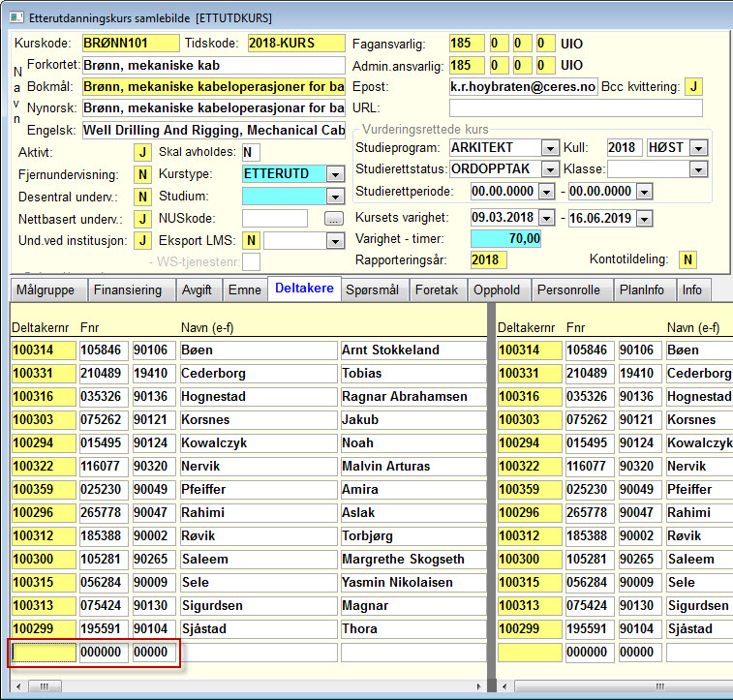Click the Kull year field 2018
The image size is (733, 700).
[x=625, y=148]
